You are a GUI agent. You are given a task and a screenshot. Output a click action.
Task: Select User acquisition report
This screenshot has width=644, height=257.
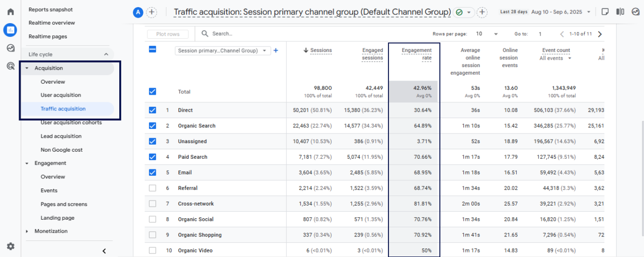click(61, 95)
